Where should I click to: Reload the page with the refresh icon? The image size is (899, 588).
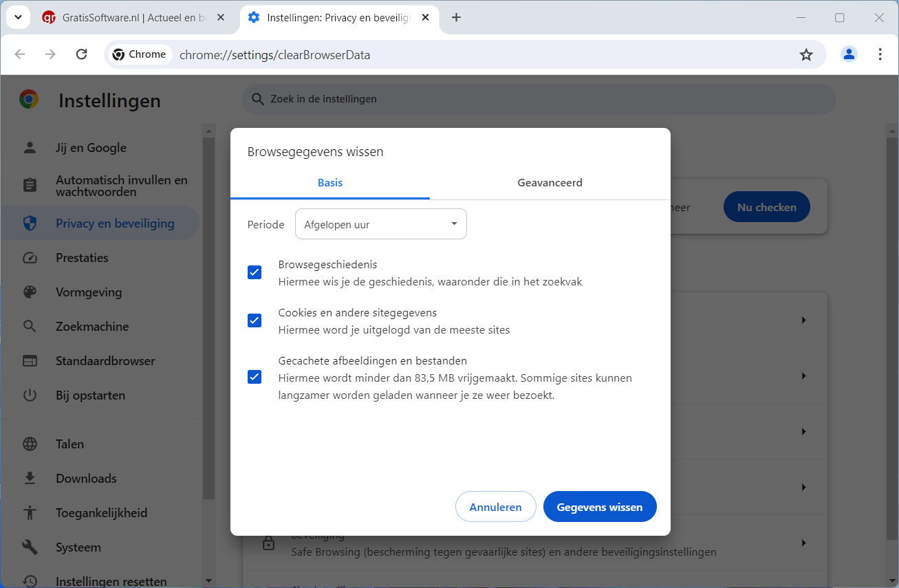81,54
